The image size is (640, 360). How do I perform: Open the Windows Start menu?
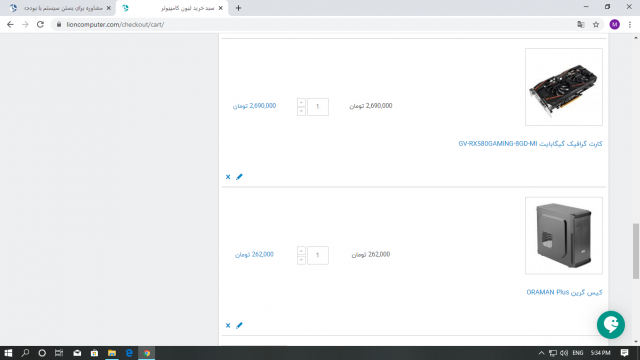pyautogui.click(x=8, y=353)
